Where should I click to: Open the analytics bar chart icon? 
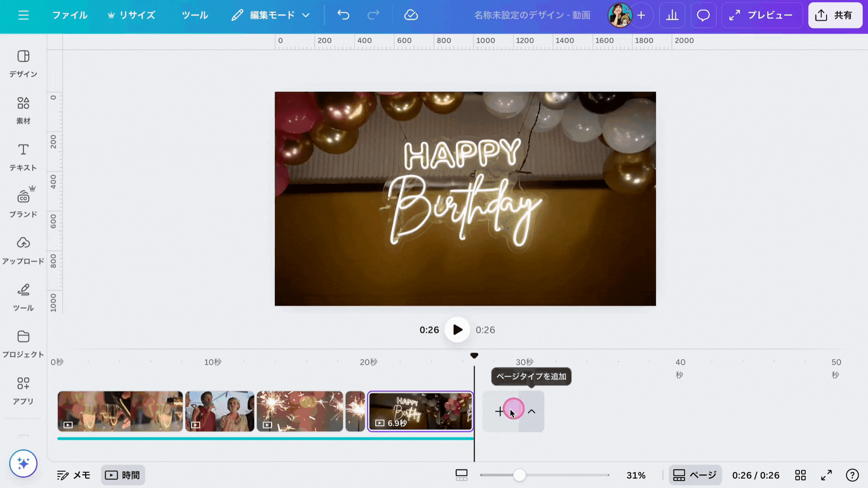click(x=672, y=15)
